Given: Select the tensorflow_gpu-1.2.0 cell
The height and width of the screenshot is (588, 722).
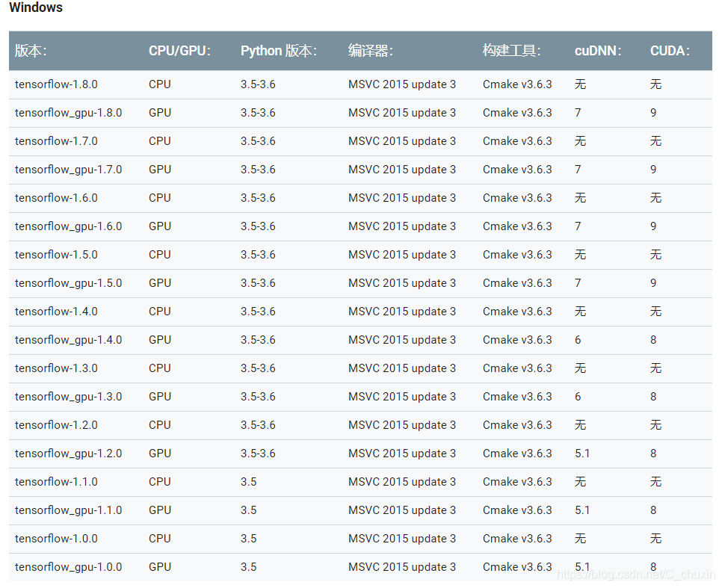Looking at the screenshot, I should (68, 454).
